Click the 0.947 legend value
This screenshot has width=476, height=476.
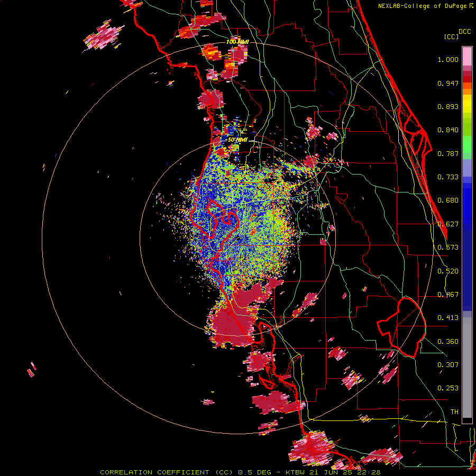click(x=448, y=83)
